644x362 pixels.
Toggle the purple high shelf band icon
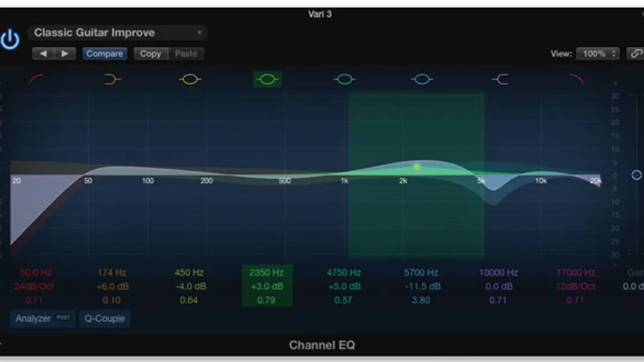(499, 79)
